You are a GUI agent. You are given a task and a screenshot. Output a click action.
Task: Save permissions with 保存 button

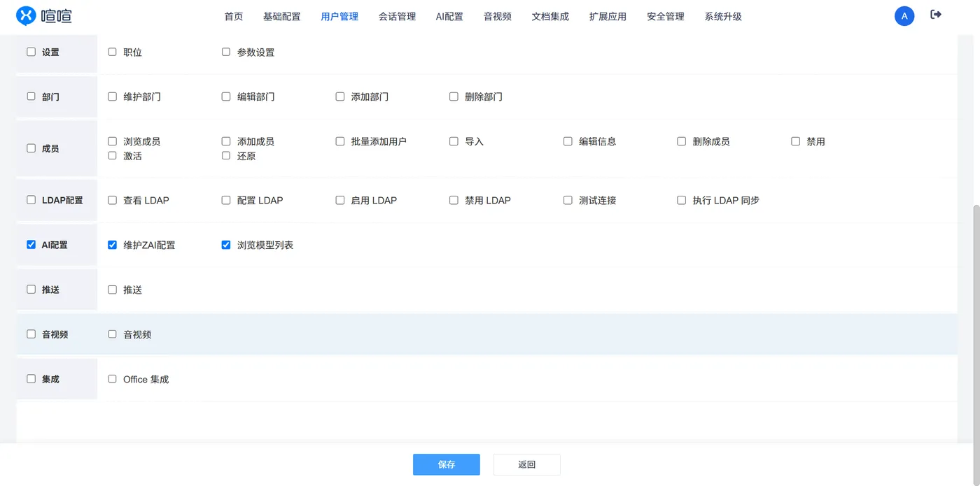447,464
